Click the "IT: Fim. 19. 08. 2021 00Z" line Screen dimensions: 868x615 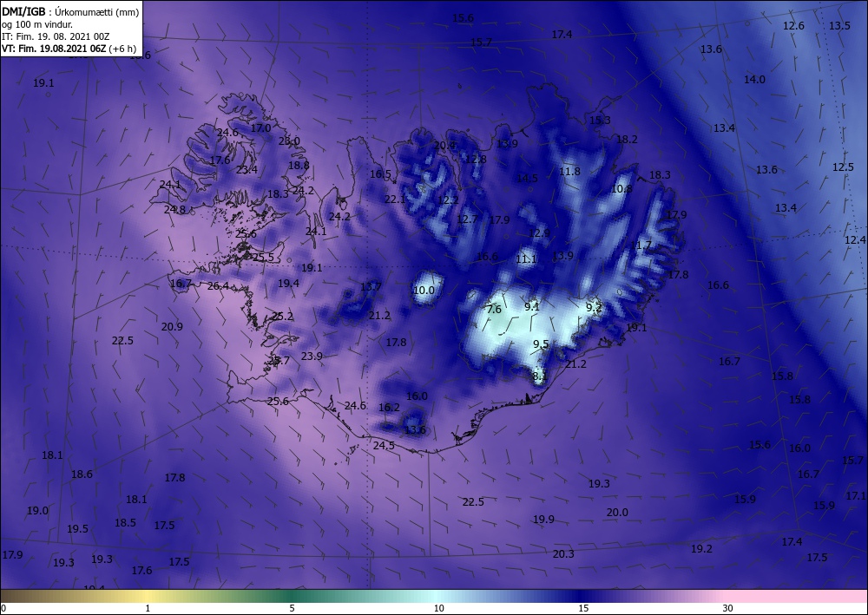(x=56, y=36)
